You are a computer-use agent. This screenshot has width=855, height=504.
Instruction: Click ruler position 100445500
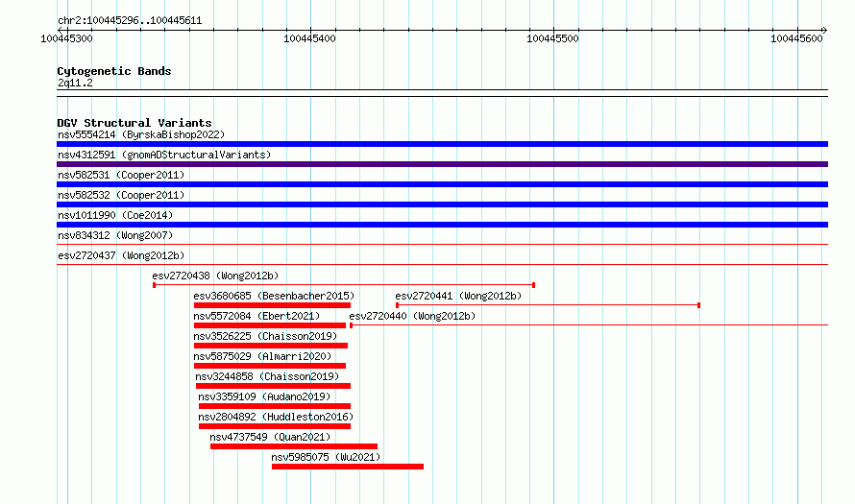553,38
